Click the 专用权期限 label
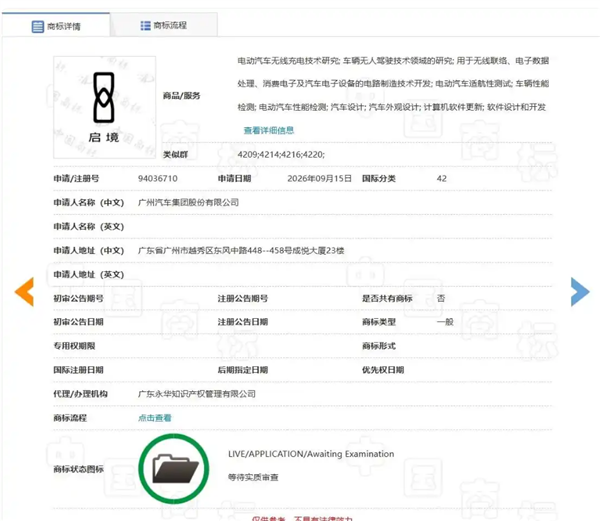The height and width of the screenshot is (521, 600). pyautogui.click(x=74, y=346)
